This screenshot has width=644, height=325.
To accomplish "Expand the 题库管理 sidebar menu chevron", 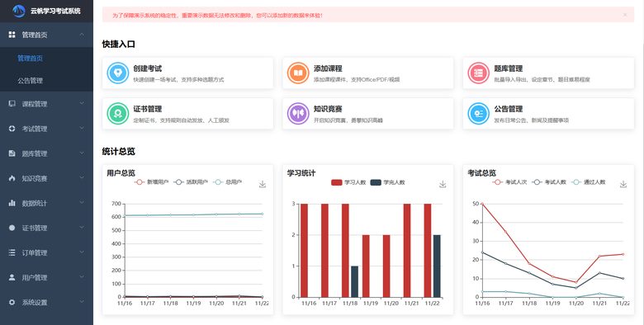I will tap(82, 153).
